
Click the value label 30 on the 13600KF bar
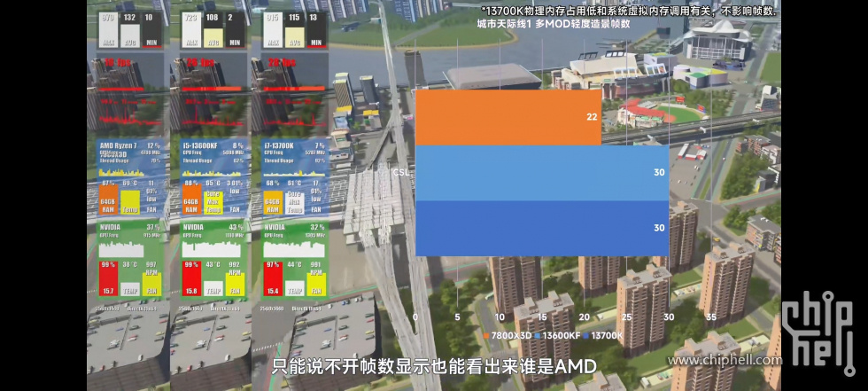(659, 173)
